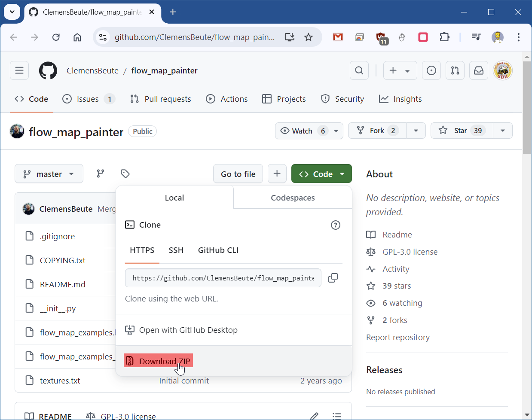The height and width of the screenshot is (420, 532).
Task: Open the GitHub search icon
Action: 359,70
